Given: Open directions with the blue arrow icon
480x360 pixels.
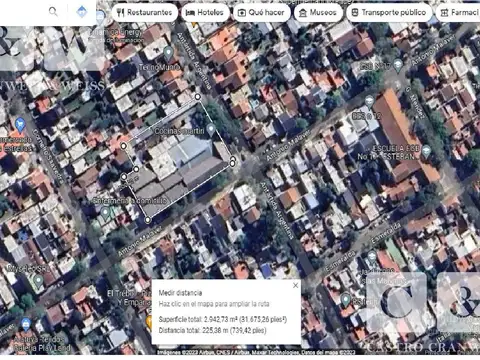Looking at the screenshot, I should coord(82,12).
